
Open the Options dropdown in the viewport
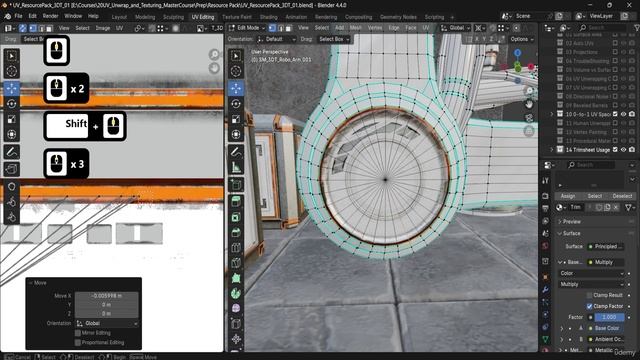tap(522, 39)
